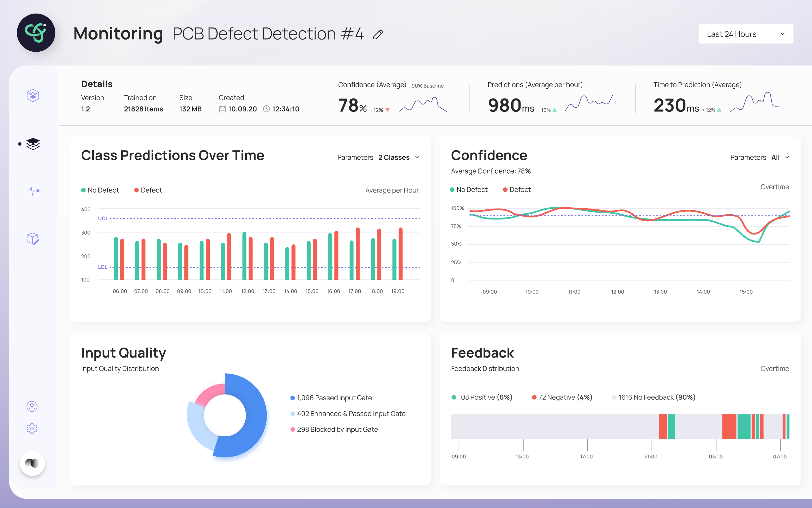Image resolution: width=812 pixels, height=508 pixels.
Task: Open the Last 24 Hours dropdown
Action: [746, 34]
